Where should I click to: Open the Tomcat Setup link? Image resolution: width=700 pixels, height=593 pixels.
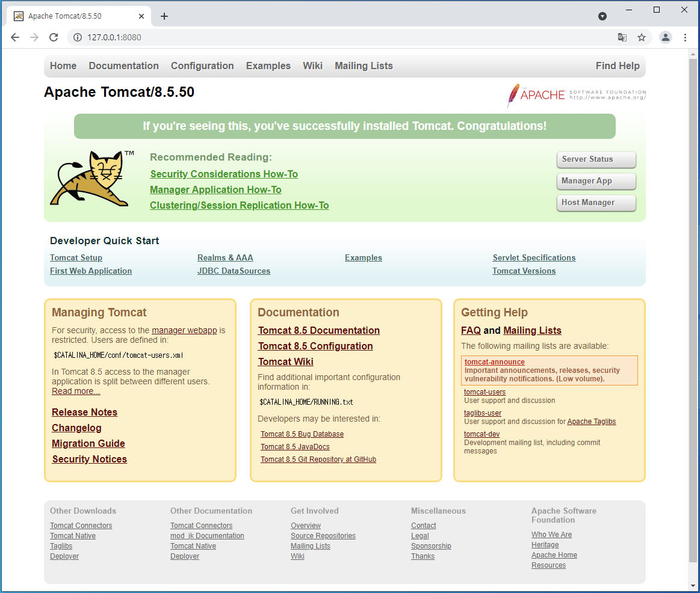tap(76, 258)
